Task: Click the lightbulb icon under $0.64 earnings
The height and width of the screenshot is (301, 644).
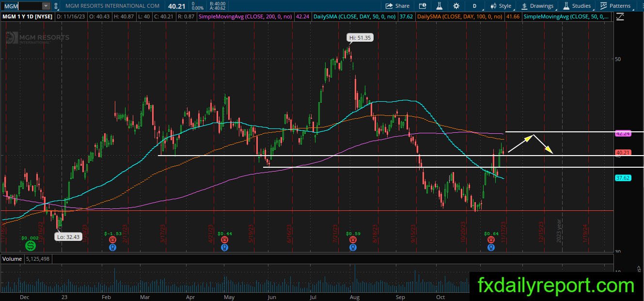Action: point(491,247)
